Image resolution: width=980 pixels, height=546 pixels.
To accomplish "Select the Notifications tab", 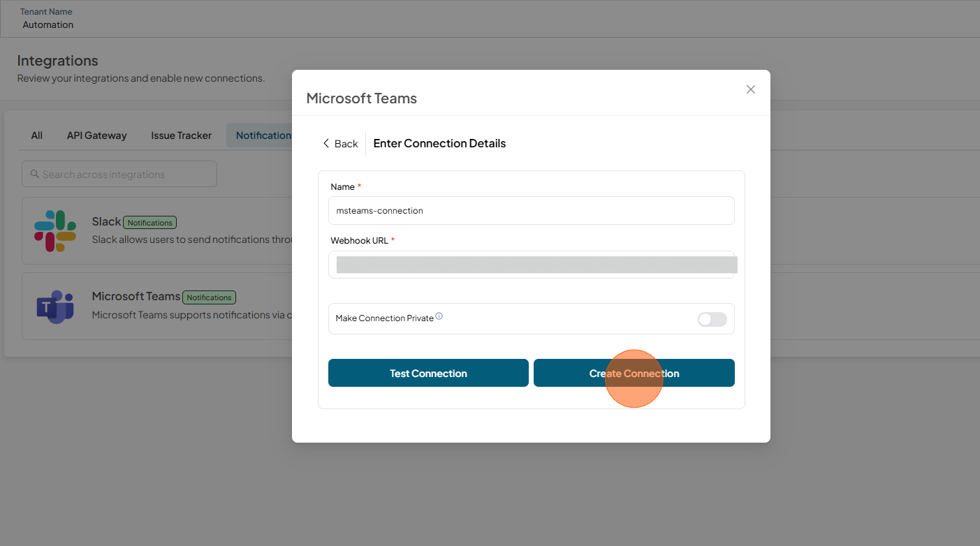I will (x=260, y=135).
